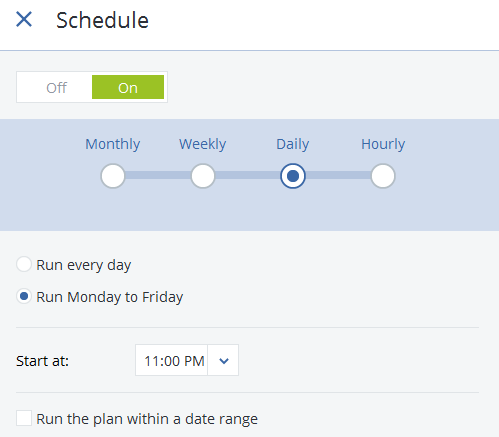Click the Daily label

tap(293, 144)
